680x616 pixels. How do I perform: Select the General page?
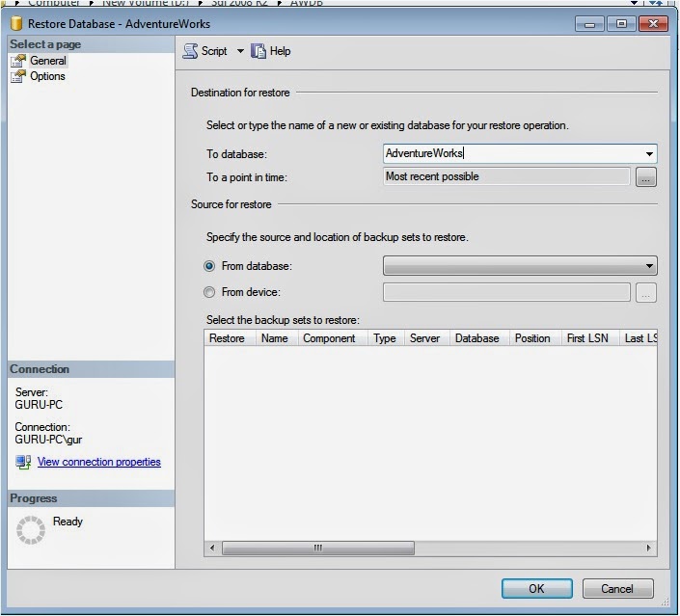(47, 61)
